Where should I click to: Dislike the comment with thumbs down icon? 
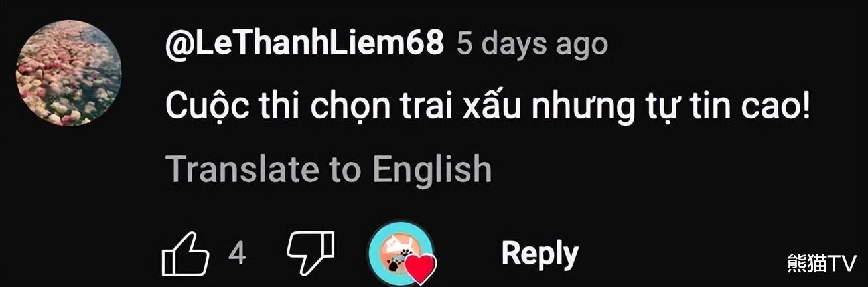tap(311, 253)
